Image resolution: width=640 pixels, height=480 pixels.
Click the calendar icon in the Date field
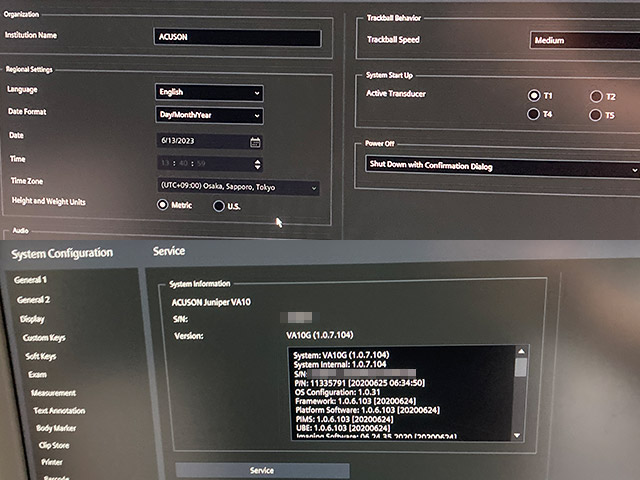click(255, 142)
